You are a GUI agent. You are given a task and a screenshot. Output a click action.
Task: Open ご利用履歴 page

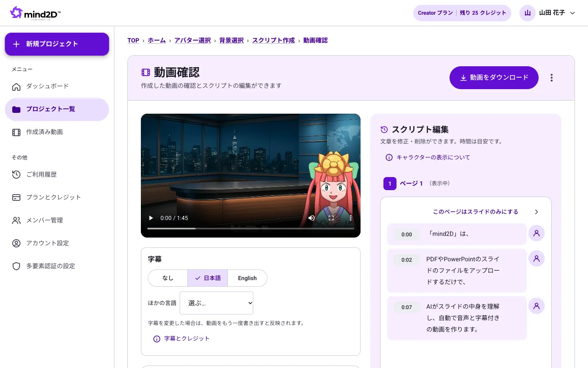click(x=57, y=175)
